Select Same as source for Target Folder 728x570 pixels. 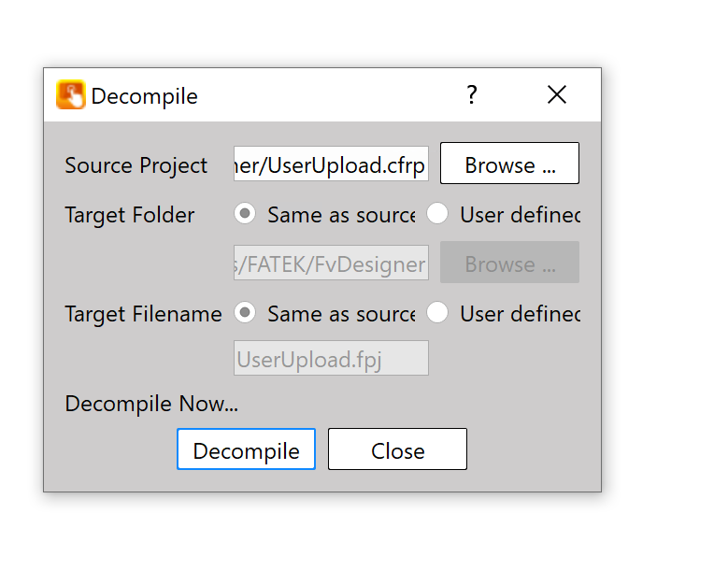click(x=245, y=214)
